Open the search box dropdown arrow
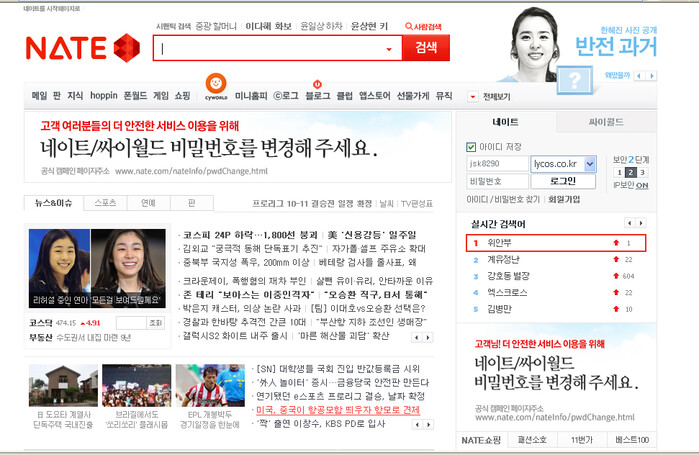The width and height of the screenshot is (699, 455). coord(389,49)
